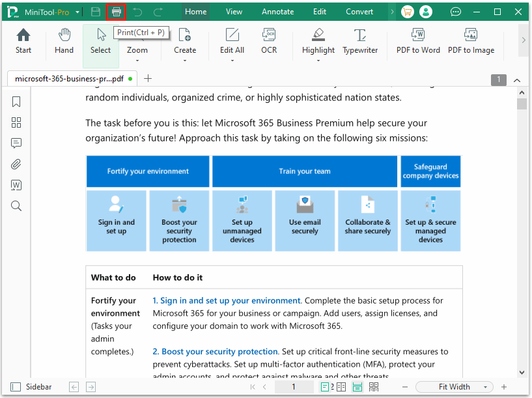The image size is (532, 398).
Task: Click the Save icon in title bar
Action: 96,12
